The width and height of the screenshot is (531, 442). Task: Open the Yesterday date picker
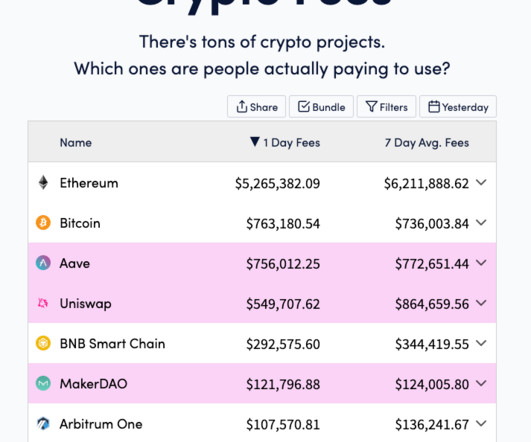(x=458, y=107)
